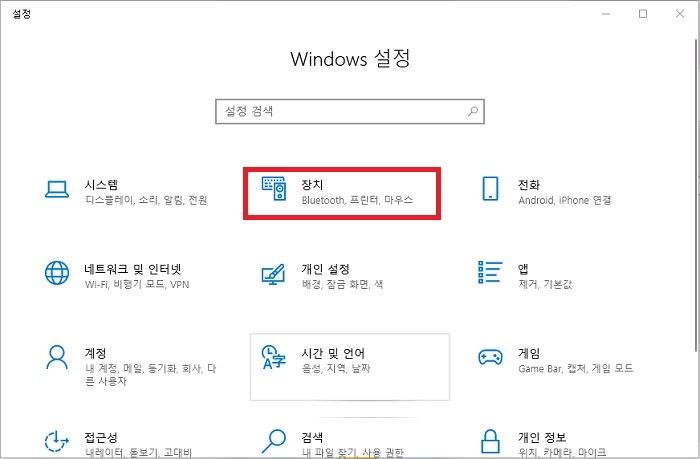This screenshot has width=700, height=459.
Task: Open the 장치 keyboard and speaker icon
Action: (274, 188)
